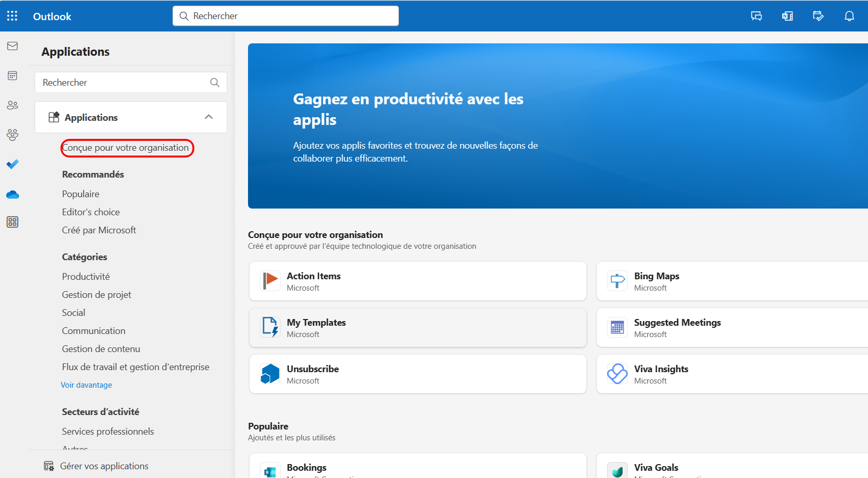Open the Bing Maps app card
The image size is (868, 478).
[x=732, y=281]
